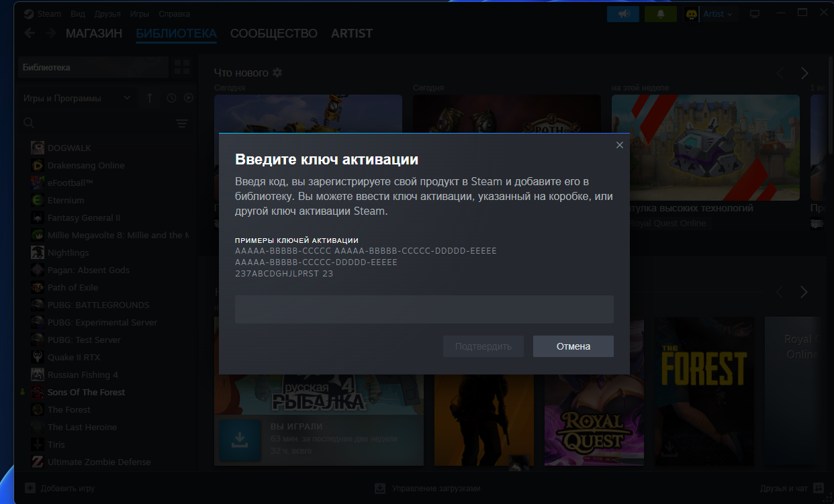Expand the Игры и Программы filter dropdown
The height and width of the screenshot is (504, 834).
coord(77,98)
